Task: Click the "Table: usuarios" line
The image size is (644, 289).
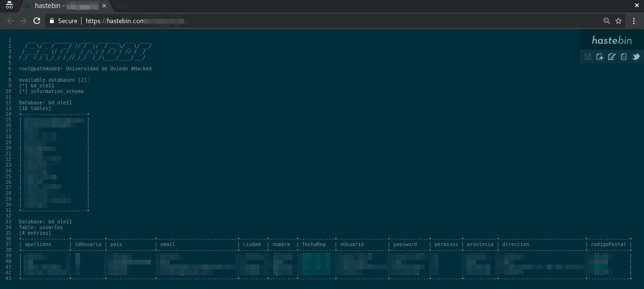Action: [41, 227]
